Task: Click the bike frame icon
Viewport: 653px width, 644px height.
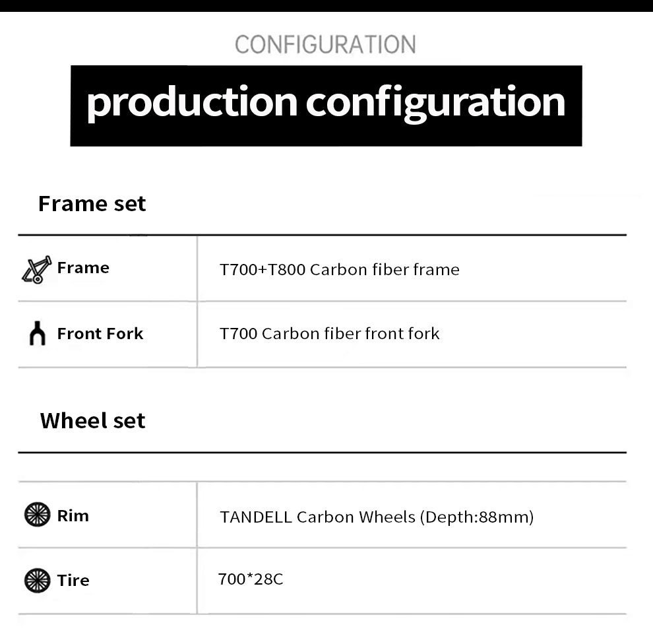Action: (x=37, y=269)
